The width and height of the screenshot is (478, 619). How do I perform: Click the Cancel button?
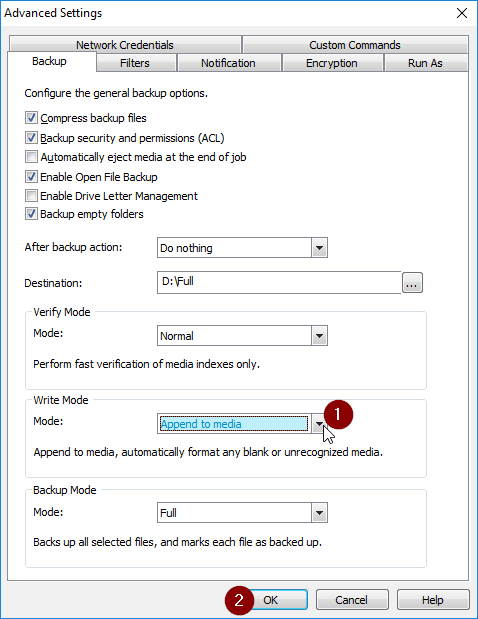click(x=352, y=600)
